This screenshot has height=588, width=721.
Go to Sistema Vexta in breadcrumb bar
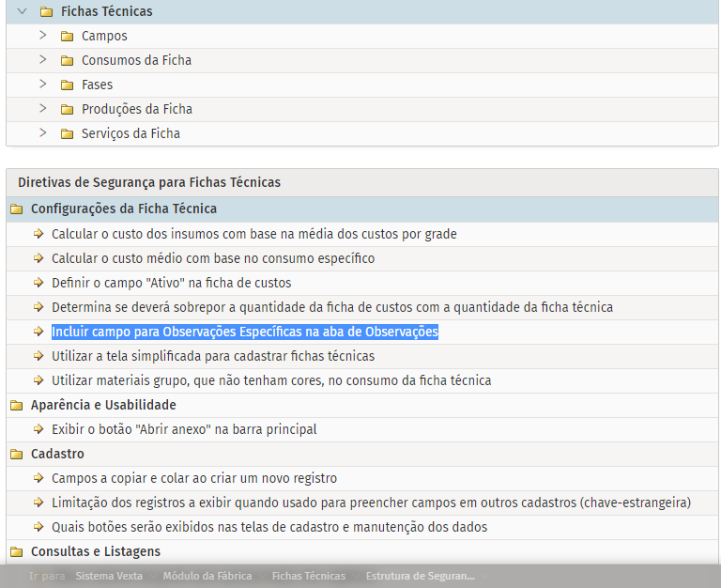pyautogui.click(x=109, y=576)
